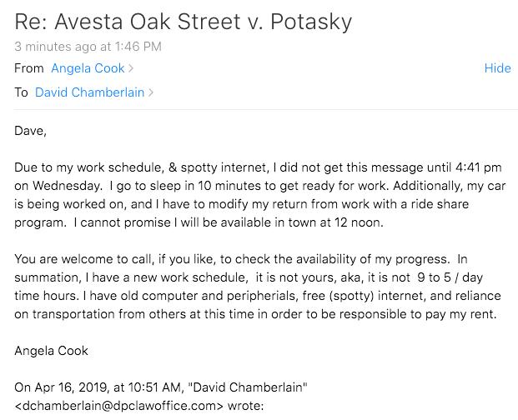Click the 10:51 AM quoted time
The height and width of the screenshot is (420, 518).
[155, 387]
